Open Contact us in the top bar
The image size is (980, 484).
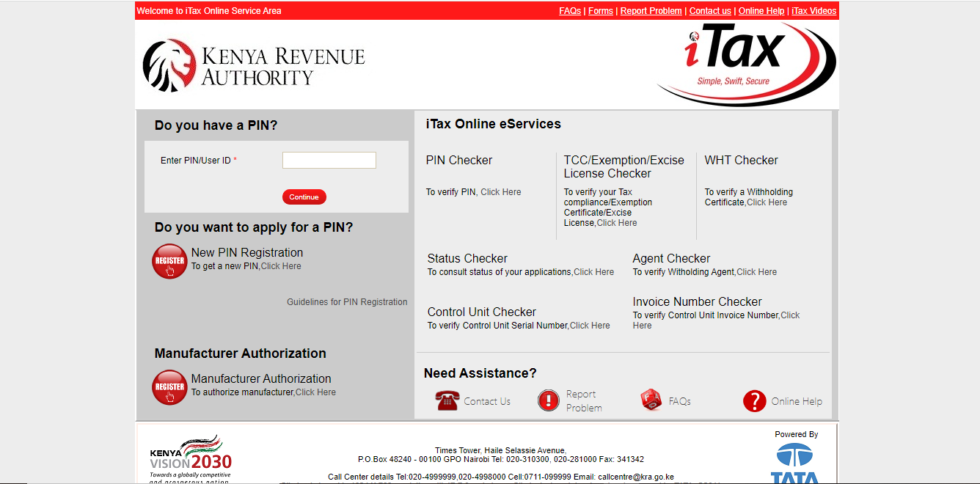[710, 11]
